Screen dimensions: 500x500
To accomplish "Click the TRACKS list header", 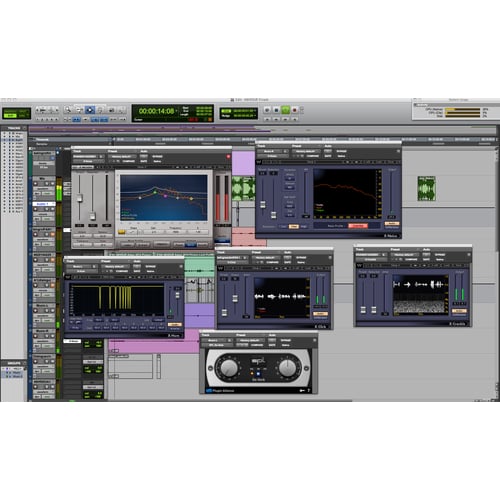I will click(x=14, y=128).
